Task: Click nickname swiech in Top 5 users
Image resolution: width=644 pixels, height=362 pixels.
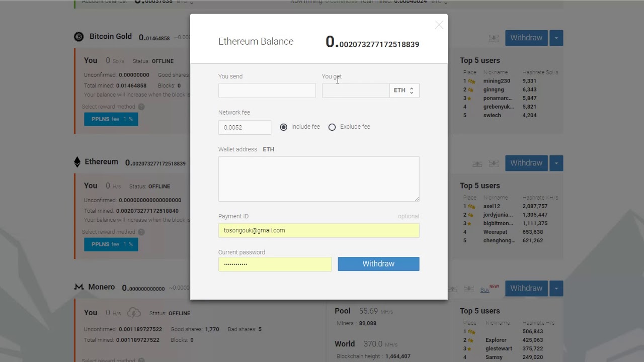Action: pos(492,115)
